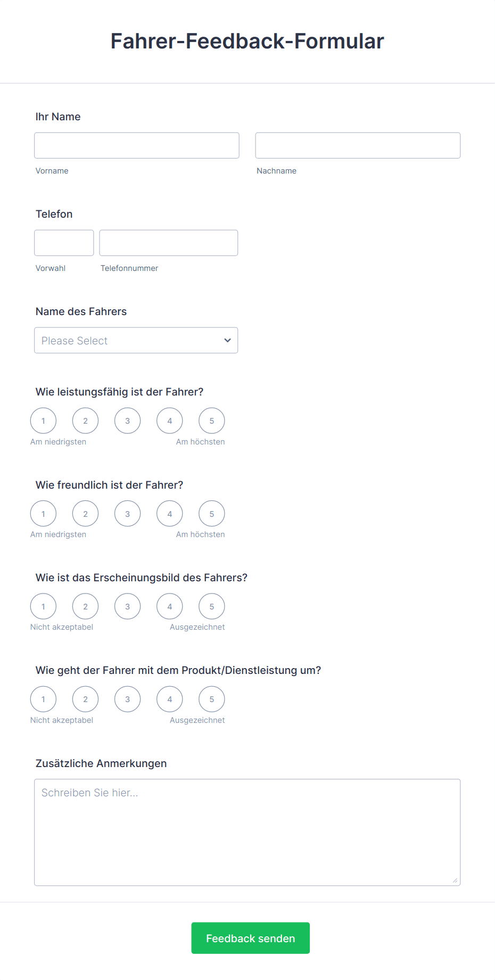The width and height of the screenshot is (495, 980).
Task: Choose rating 2 for driver performance
Action: click(x=85, y=421)
